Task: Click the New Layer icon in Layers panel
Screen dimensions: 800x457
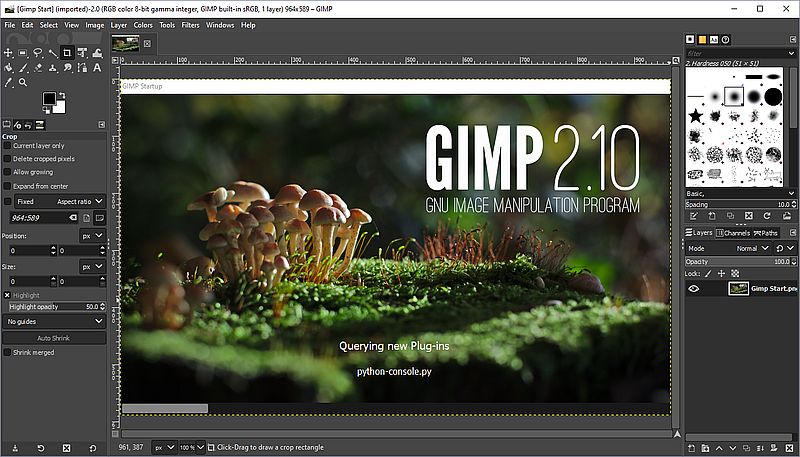Action: (691, 448)
